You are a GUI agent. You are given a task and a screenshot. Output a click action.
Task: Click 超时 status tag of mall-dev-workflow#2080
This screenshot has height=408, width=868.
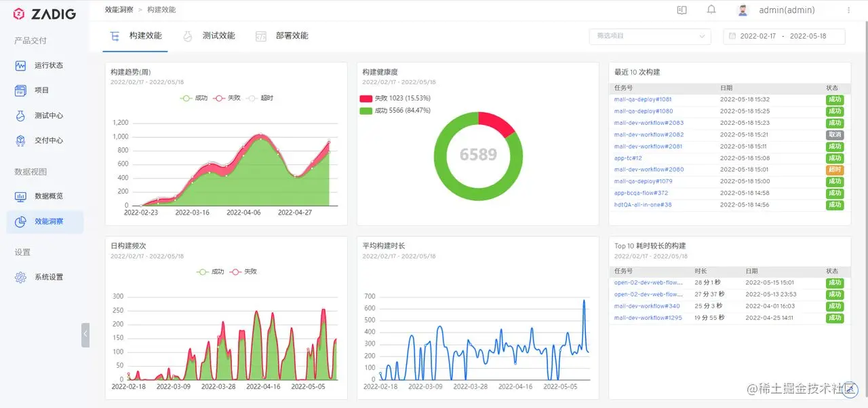coord(834,170)
